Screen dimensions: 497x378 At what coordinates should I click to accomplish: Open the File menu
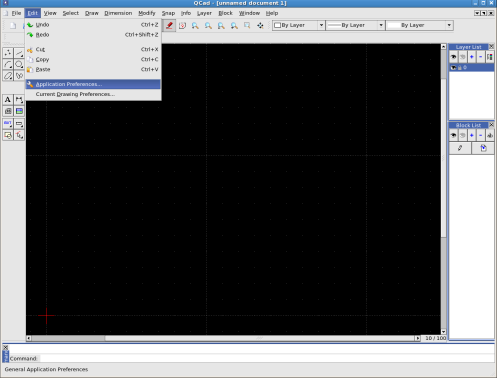(x=16, y=13)
